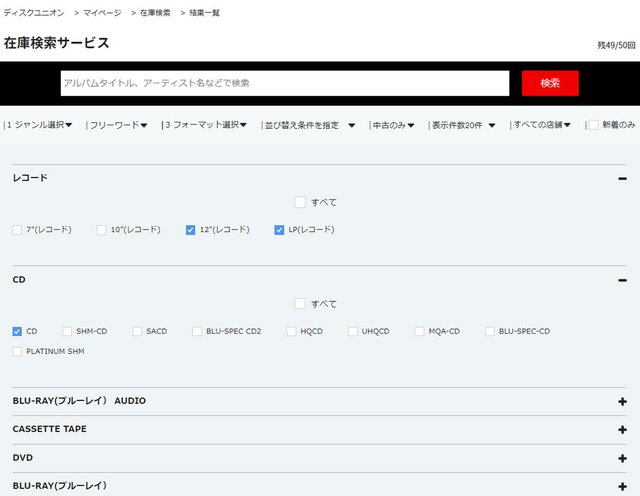
Task: Expand BLU-RAY AUDIO section plus icon
Action: pos(622,401)
